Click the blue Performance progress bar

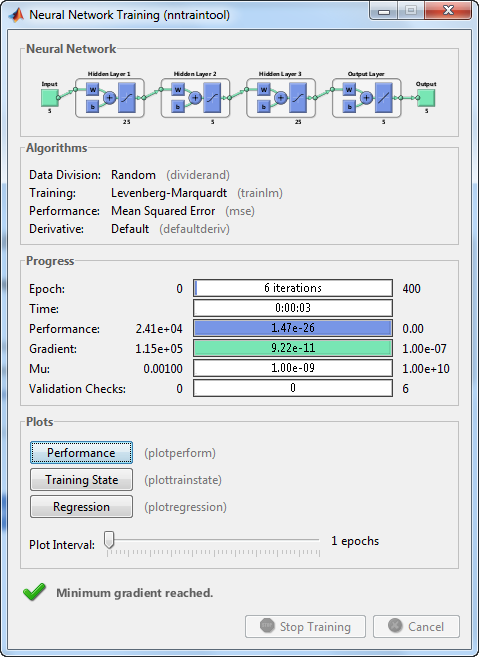(x=293, y=328)
